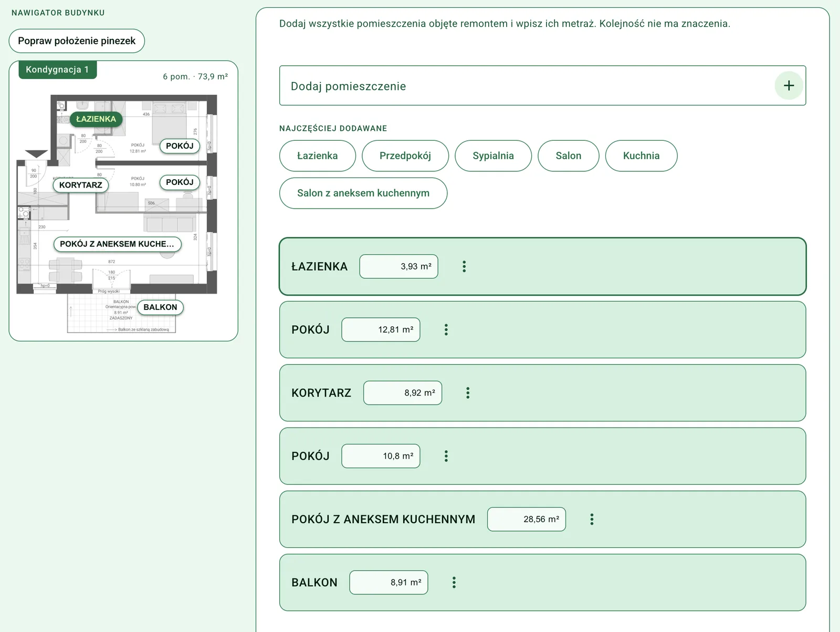Select the KORYTARZ room card label
The height and width of the screenshot is (632, 840).
coord(321,393)
